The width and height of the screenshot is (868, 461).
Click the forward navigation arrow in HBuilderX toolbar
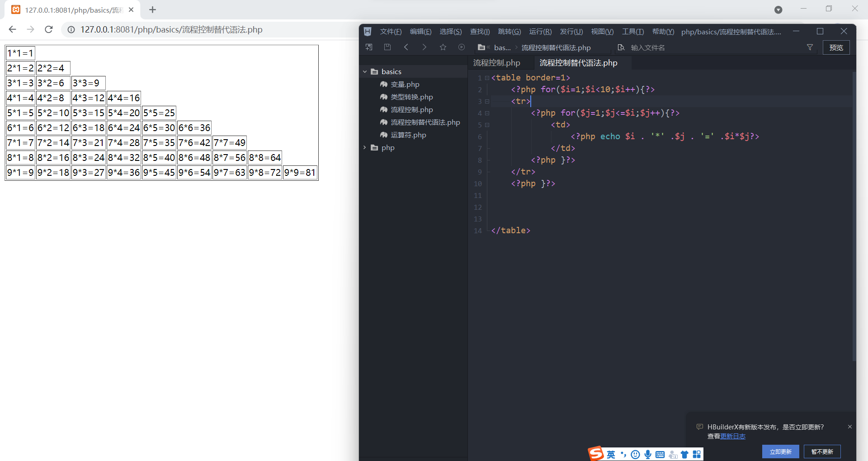[424, 47]
